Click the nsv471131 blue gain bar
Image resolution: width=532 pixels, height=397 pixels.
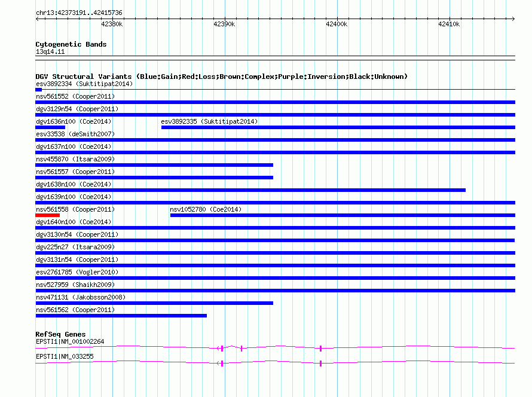point(154,303)
